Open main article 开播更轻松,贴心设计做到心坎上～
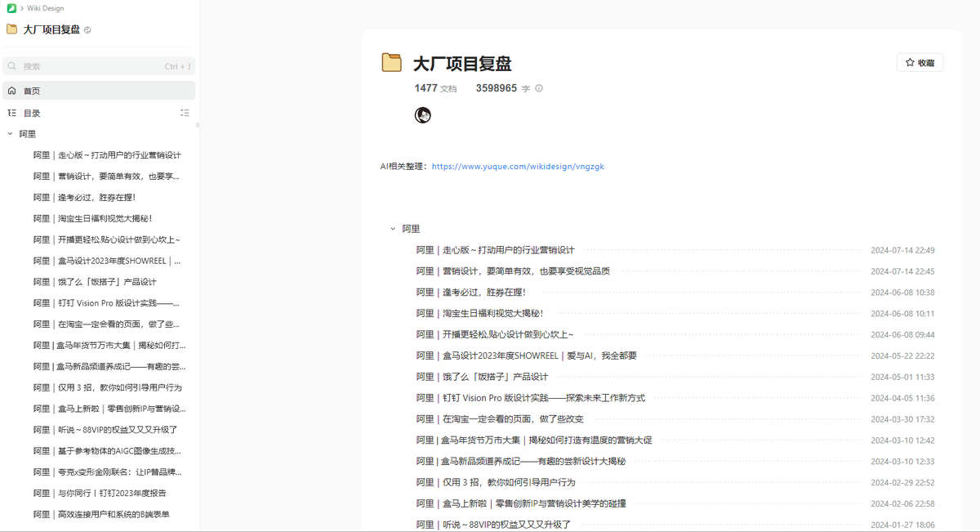 click(495, 335)
